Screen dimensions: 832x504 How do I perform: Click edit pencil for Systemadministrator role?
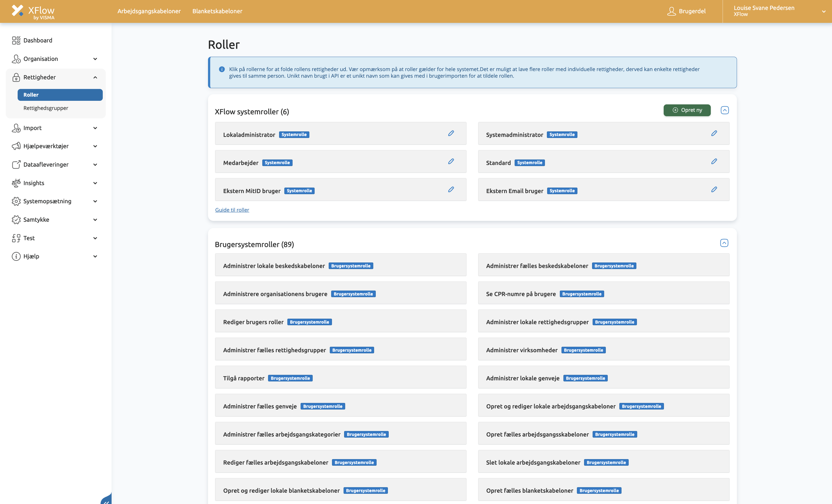[714, 133]
